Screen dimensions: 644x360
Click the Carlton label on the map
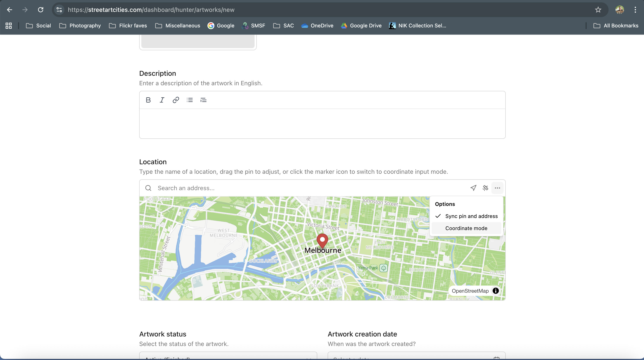point(336,206)
